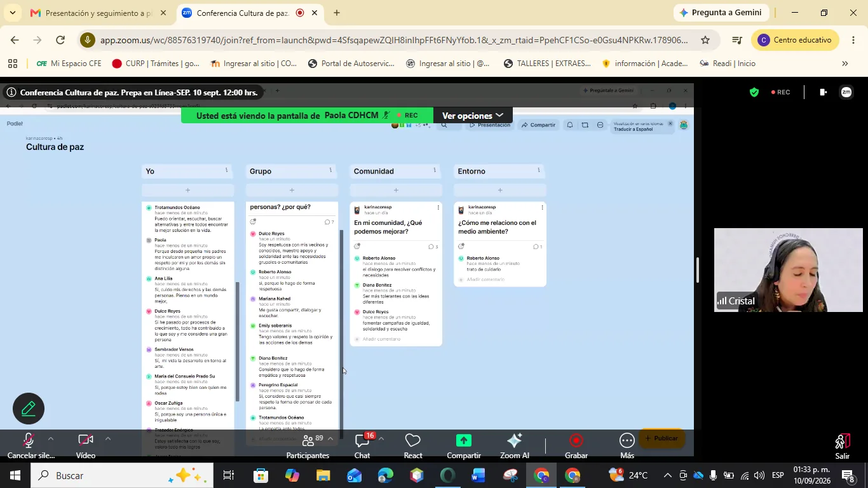Open Chrome tab search dropdown arrow
The image size is (868, 488).
tap(13, 13)
